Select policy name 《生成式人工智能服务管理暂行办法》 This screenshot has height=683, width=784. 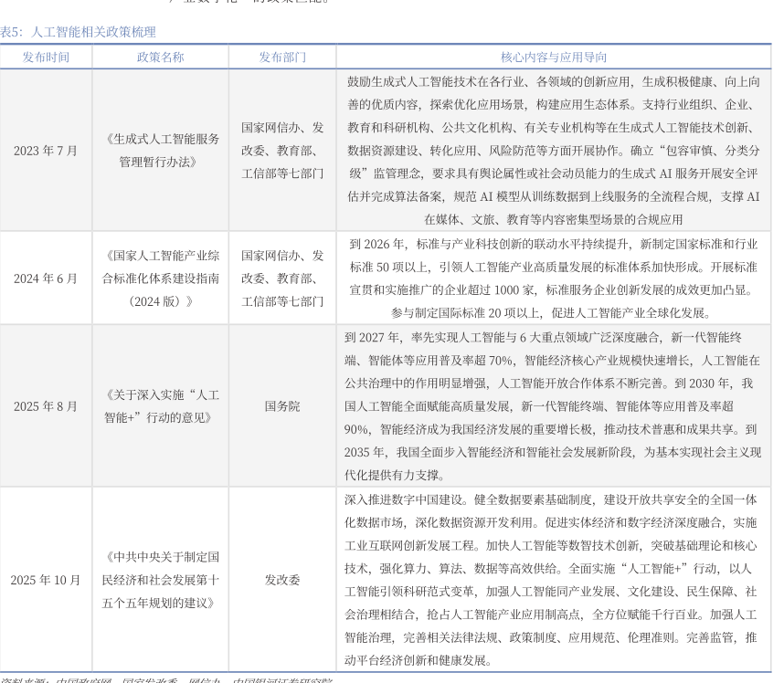click(161, 151)
